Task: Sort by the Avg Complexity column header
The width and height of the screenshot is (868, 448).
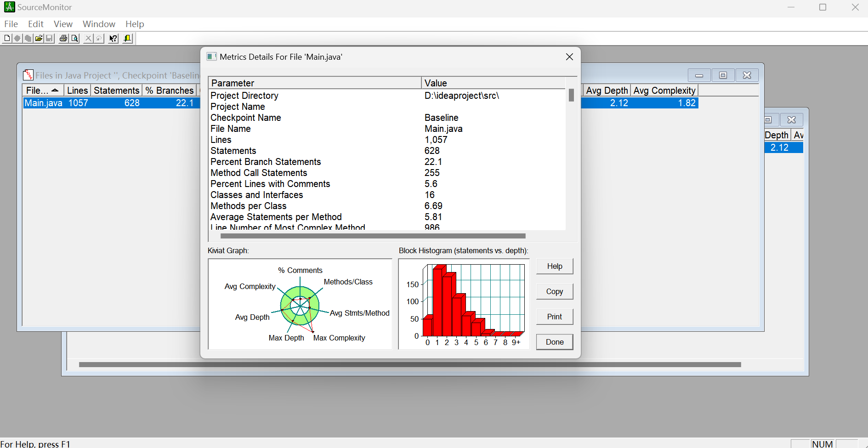Action: pos(664,91)
